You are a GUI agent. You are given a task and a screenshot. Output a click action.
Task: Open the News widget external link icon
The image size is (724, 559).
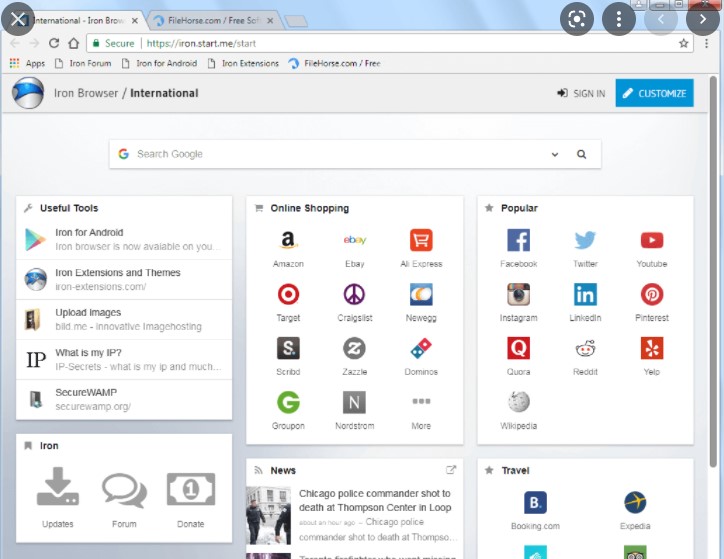click(x=451, y=470)
